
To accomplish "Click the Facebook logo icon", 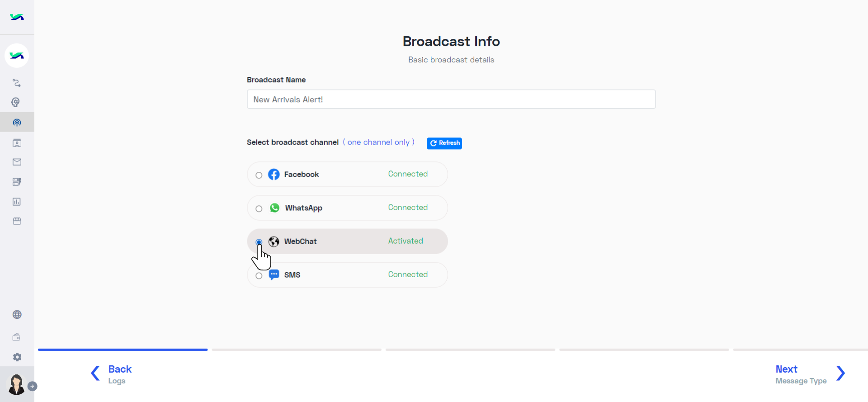I will (274, 175).
